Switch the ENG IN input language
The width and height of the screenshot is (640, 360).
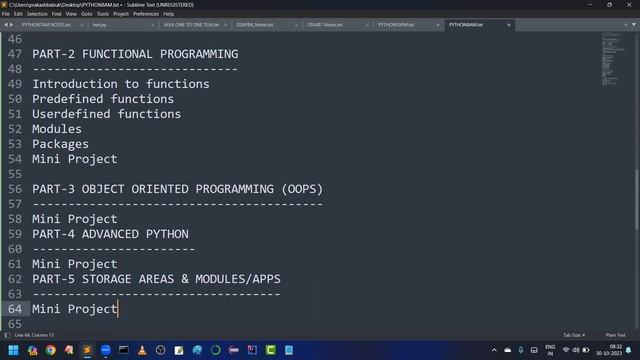tap(550, 350)
